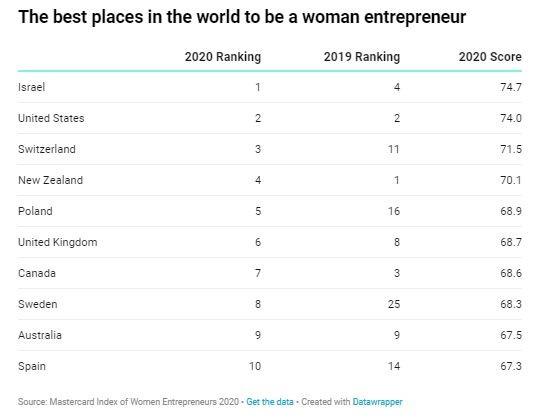The image size is (538, 419).
Task: Sort table by 2019 Ranking header
Action: (x=362, y=57)
